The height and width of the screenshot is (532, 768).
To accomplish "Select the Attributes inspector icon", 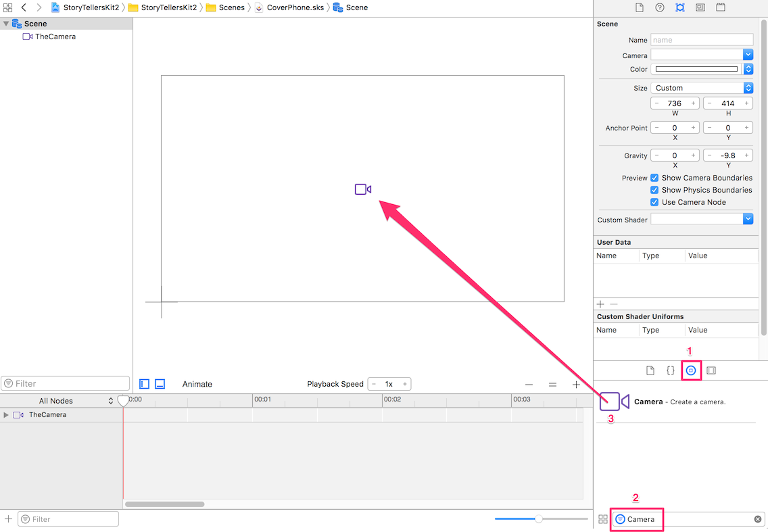I will coord(680,7).
